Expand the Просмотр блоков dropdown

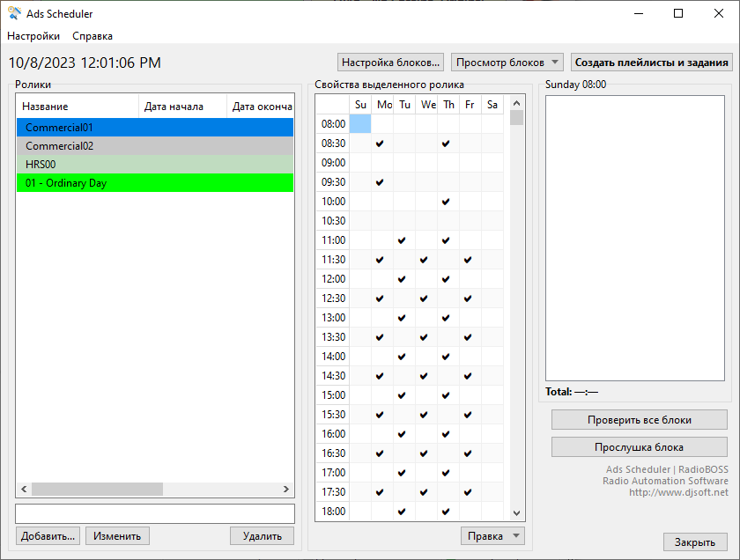coord(507,63)
